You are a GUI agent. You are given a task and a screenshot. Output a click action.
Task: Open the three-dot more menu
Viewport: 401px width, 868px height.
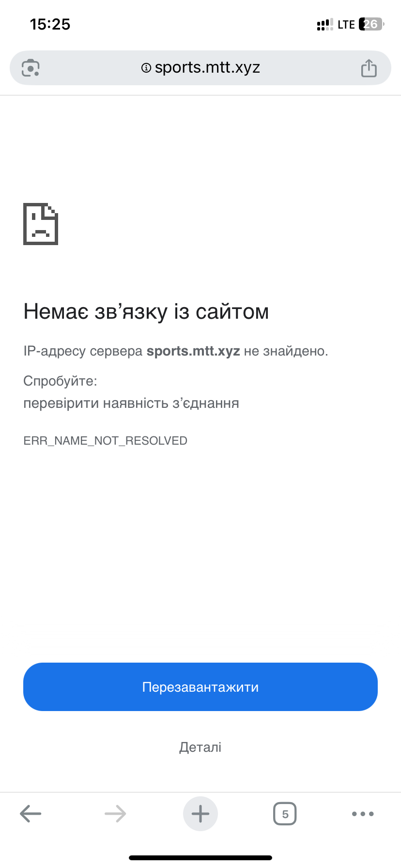tap(363, 814)
